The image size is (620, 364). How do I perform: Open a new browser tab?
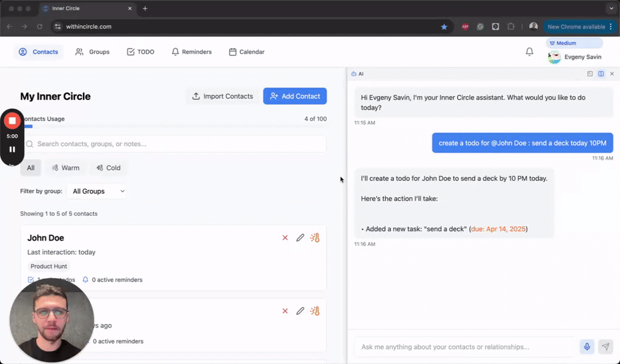(x=145, y=8)
